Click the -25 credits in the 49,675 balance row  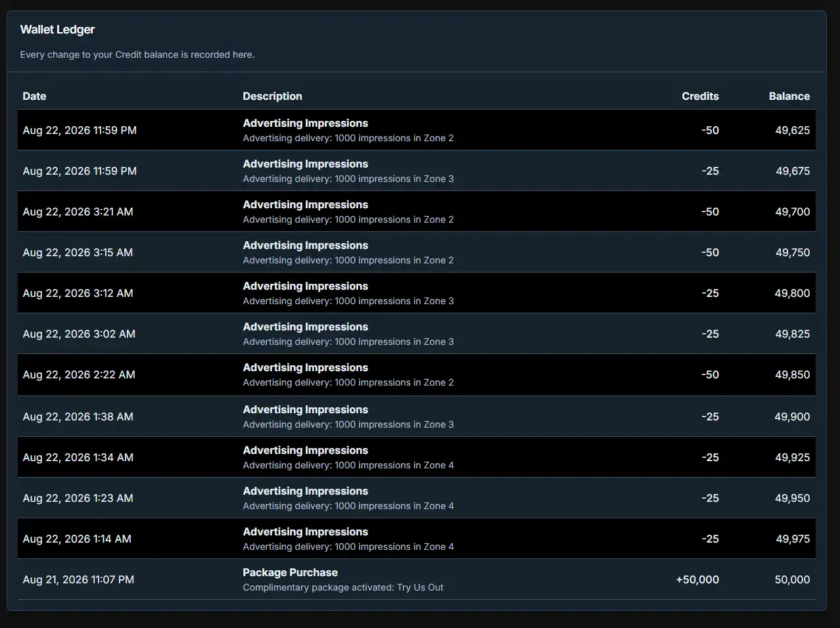point(710,171)
